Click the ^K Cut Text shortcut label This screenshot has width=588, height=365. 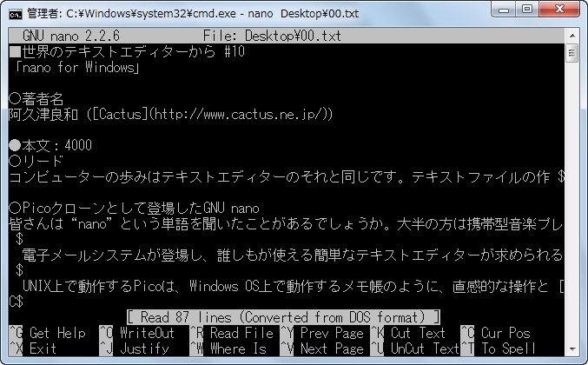[x=408, y=333]
